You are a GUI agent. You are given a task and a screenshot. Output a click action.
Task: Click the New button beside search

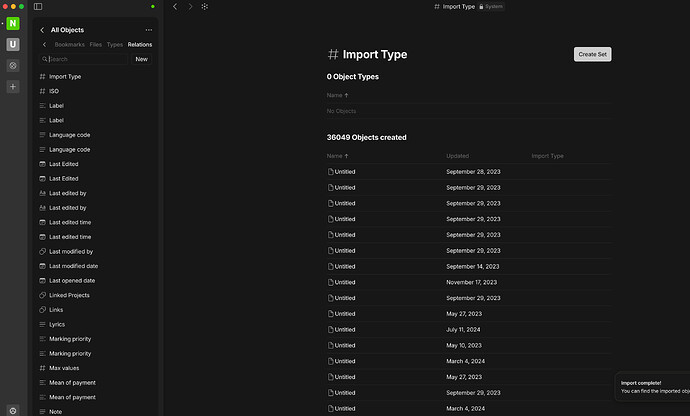[x=142, y=59]
